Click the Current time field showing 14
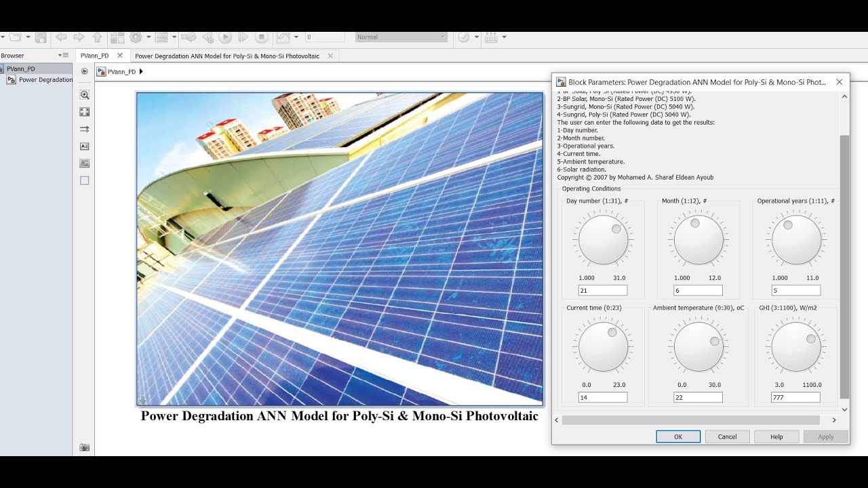Viewport: 868px width, 488px height. point(603,398)
